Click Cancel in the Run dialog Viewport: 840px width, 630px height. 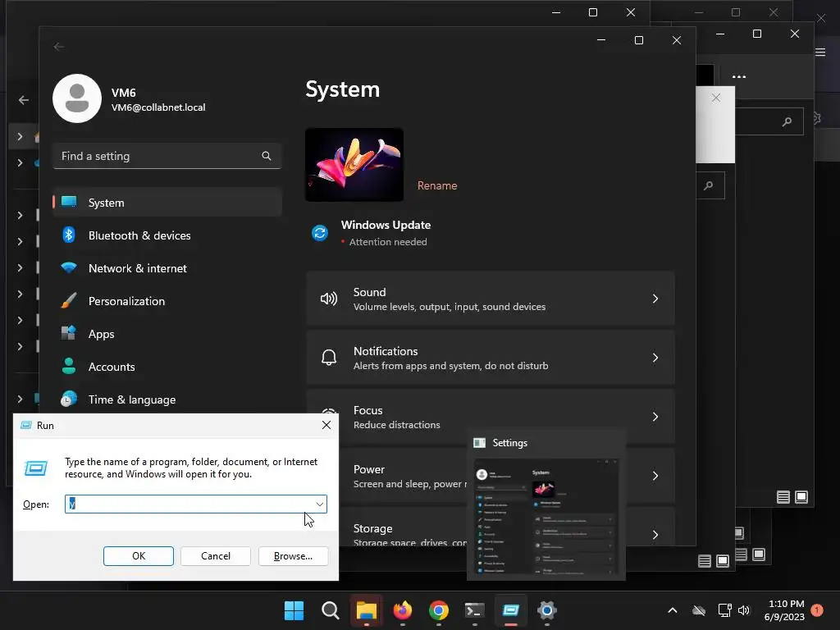(216, 556)
